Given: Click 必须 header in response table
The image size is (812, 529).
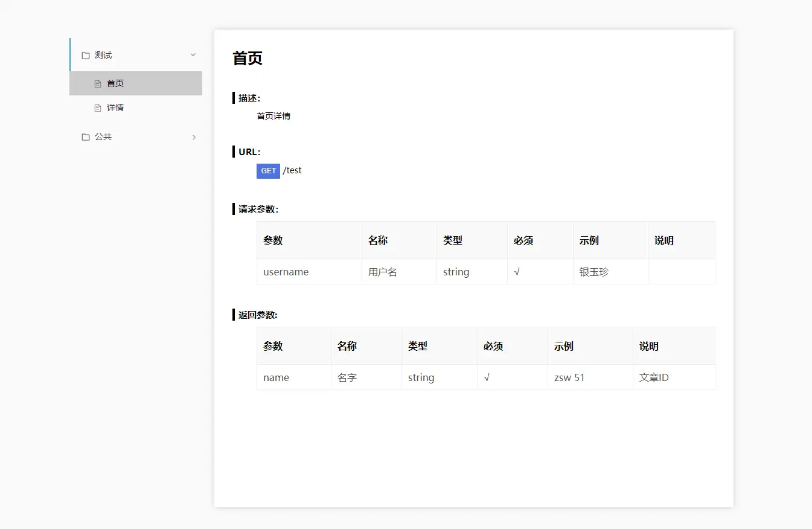Looking at the screenshot, I should [x=513, y=346].
